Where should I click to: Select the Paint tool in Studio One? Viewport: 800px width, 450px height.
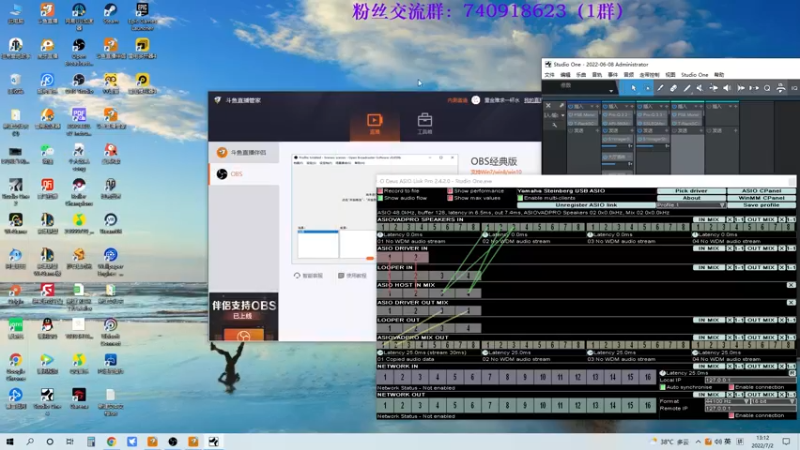coord(687,88)
